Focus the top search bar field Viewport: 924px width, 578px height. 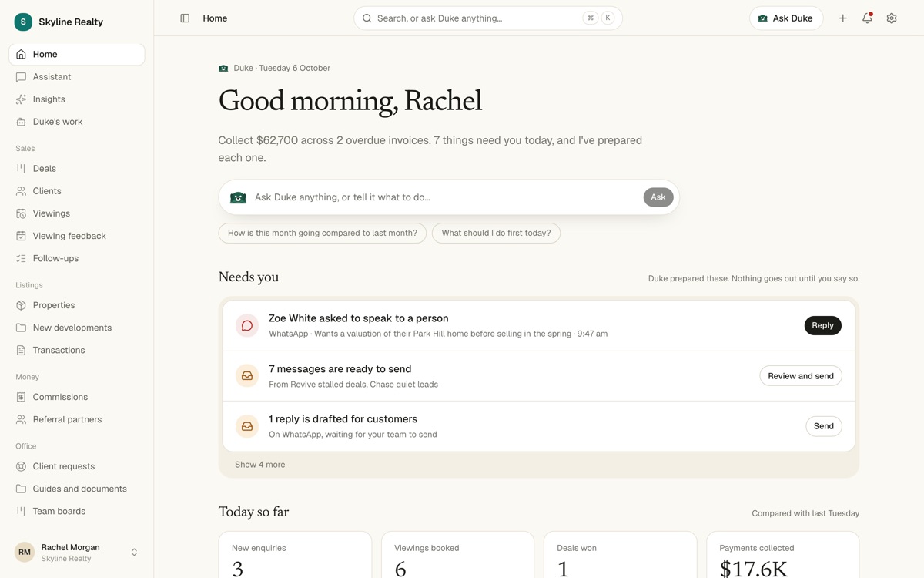click(488, 18)
